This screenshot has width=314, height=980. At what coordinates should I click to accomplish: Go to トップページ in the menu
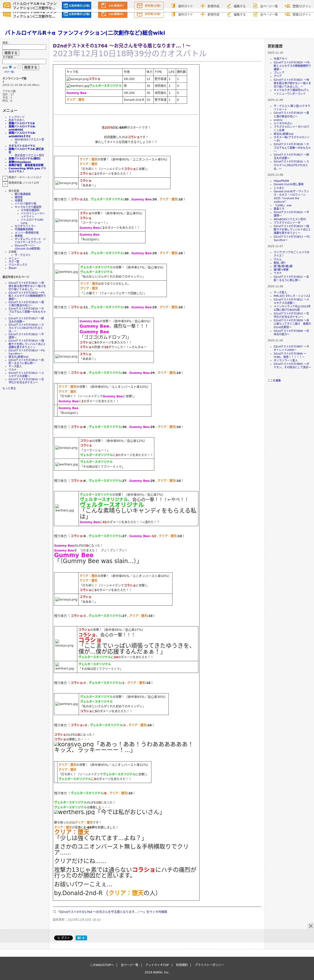coord(16,117)
